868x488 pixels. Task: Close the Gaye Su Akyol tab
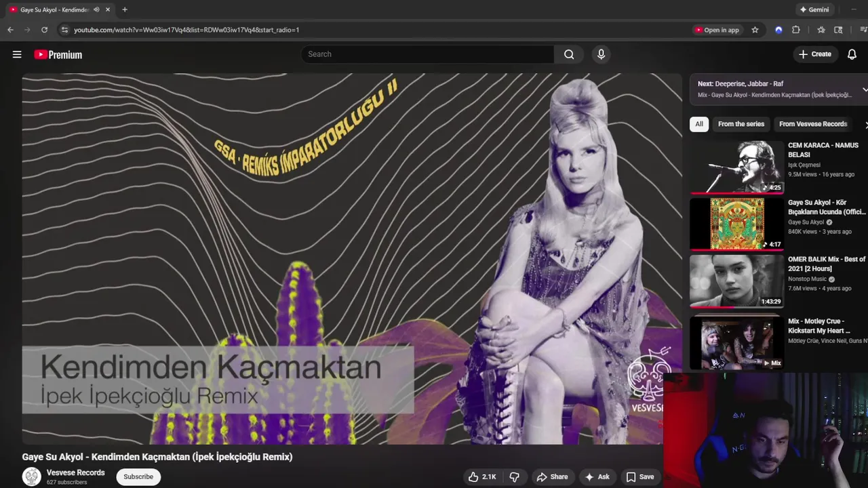(x=107, y=9)
